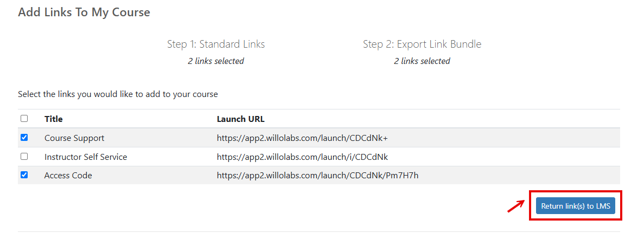Click the Instructor Self Service launch URL
This screenshot has height=252, width=644.
302,157
